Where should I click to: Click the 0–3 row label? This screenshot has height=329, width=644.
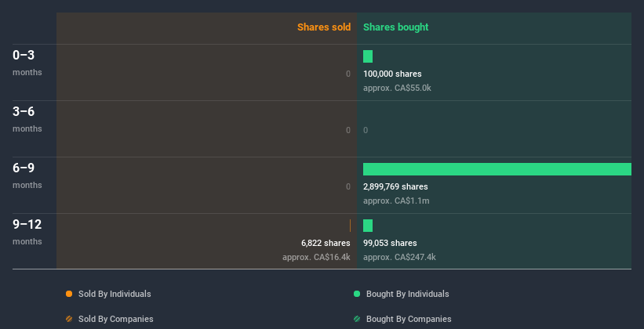click(24, 55)
